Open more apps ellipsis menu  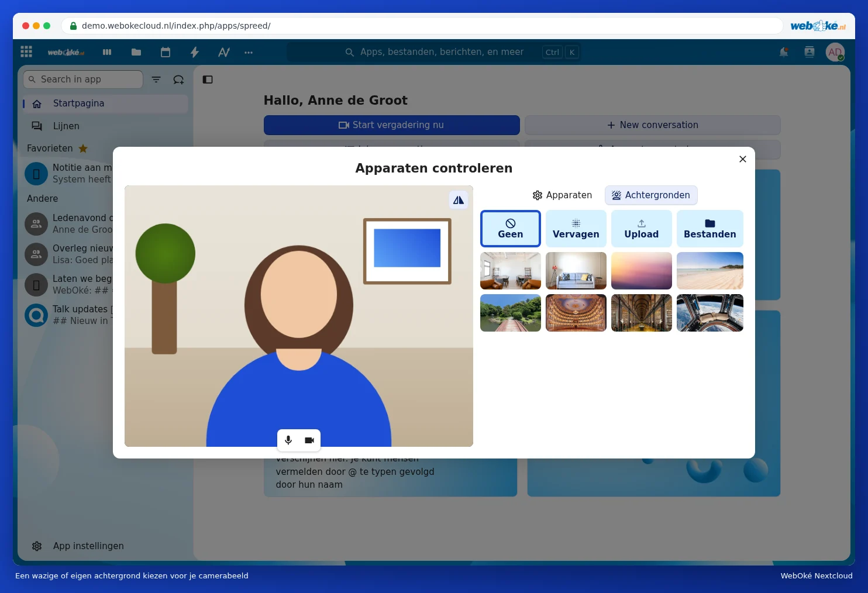[249, 52]
